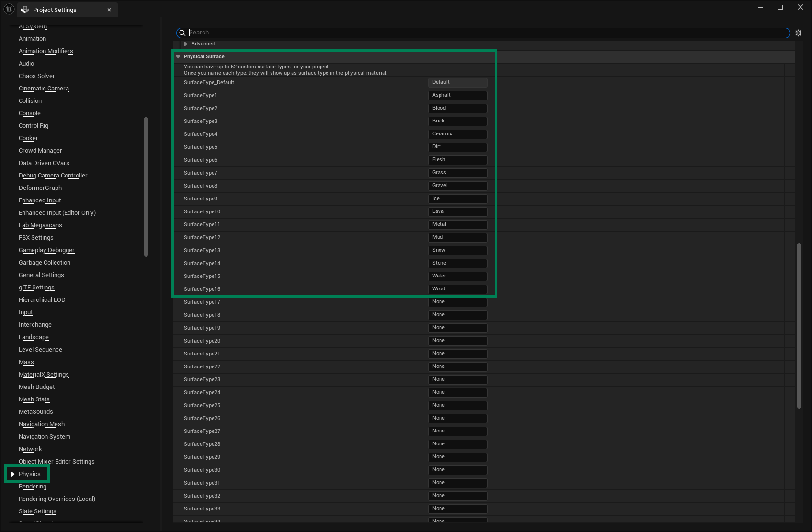Open the Collision settings category

(x=30, y=101)
